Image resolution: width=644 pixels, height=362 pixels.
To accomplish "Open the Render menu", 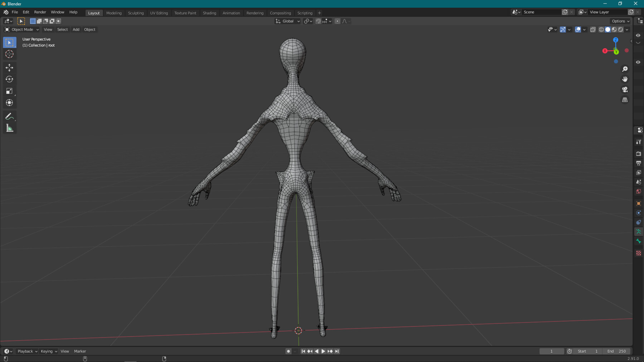I will [x=40, y=12].
